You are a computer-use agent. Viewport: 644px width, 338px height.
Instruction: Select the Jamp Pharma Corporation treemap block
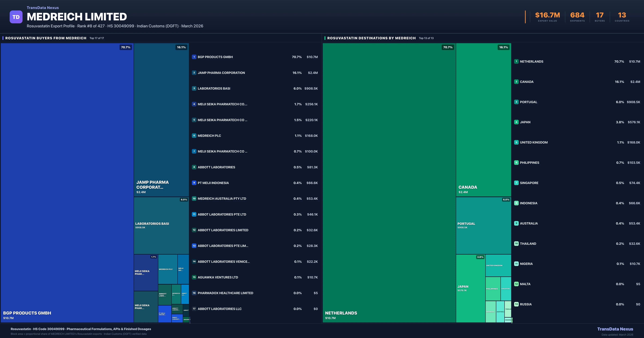(161, 120)
